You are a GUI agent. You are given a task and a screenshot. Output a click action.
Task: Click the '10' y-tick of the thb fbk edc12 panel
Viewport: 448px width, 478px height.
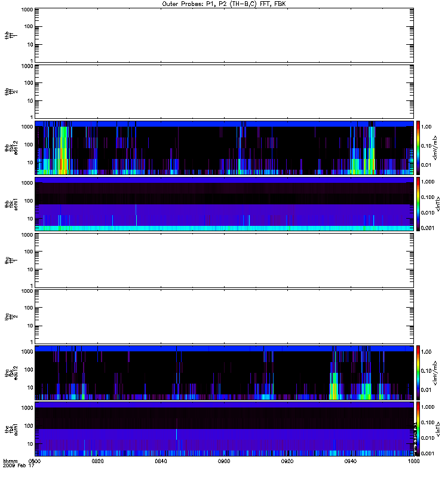point(30,163)
